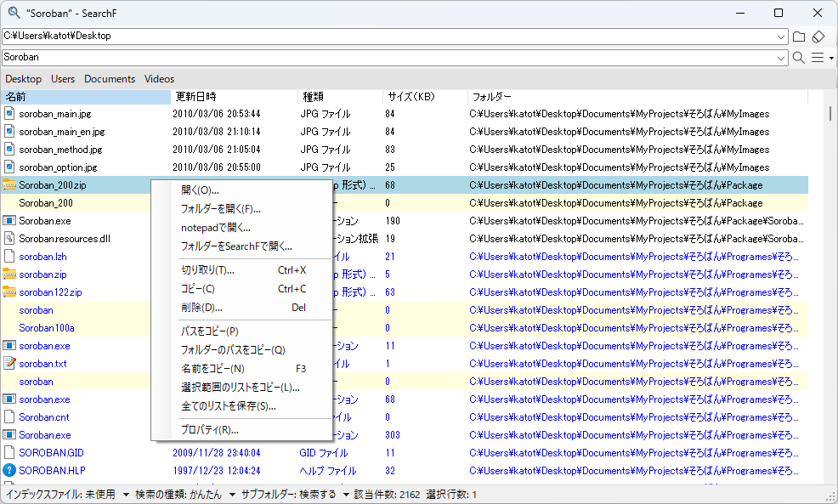
Task: Choose 全てのリストを保存(S)... menu item
Action: point(241,406)
